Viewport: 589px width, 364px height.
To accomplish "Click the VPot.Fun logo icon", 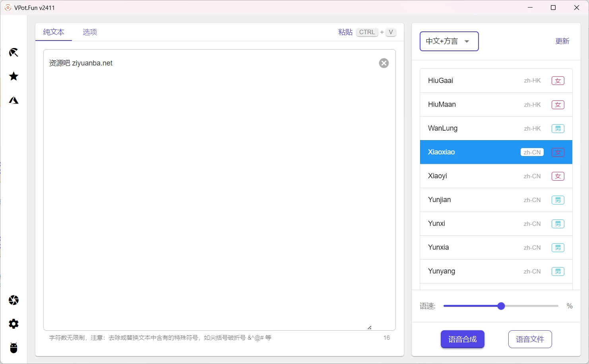I will (8, 7).
